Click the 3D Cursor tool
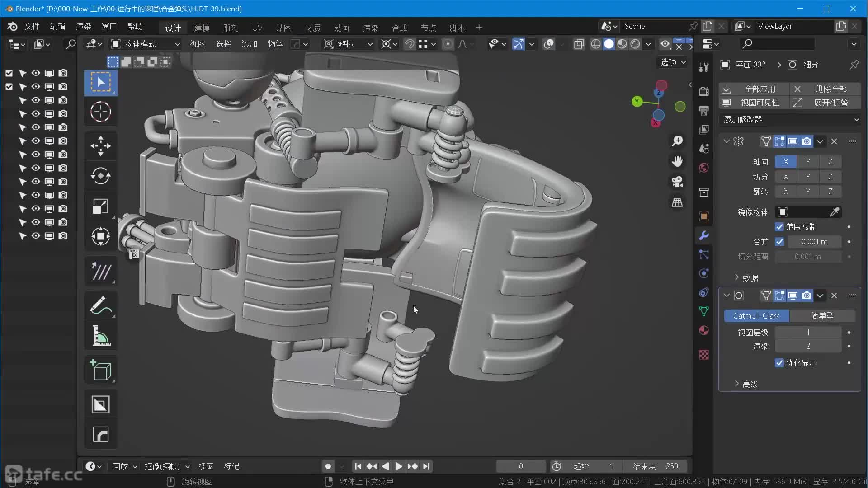868x488 pixels. 100,112
